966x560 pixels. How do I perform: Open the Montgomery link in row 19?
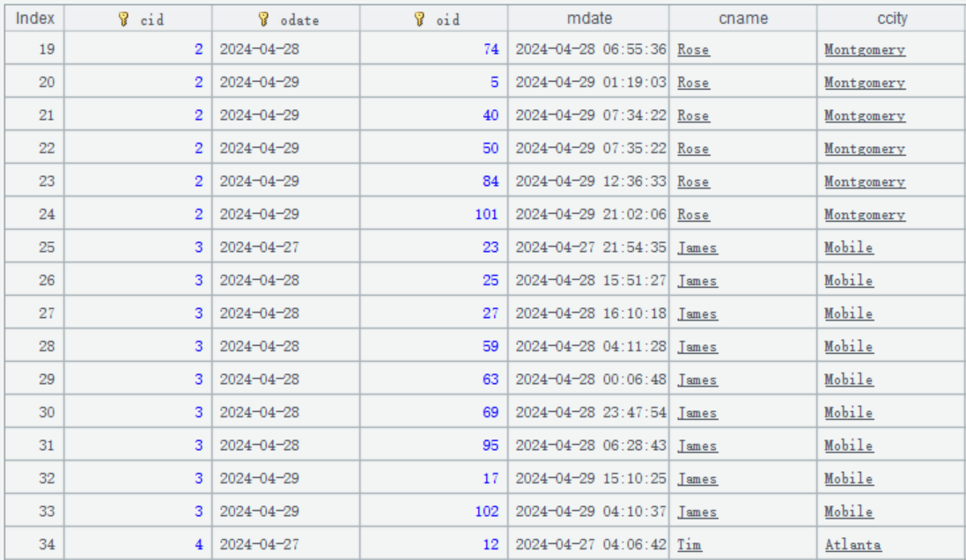point(865,49)
